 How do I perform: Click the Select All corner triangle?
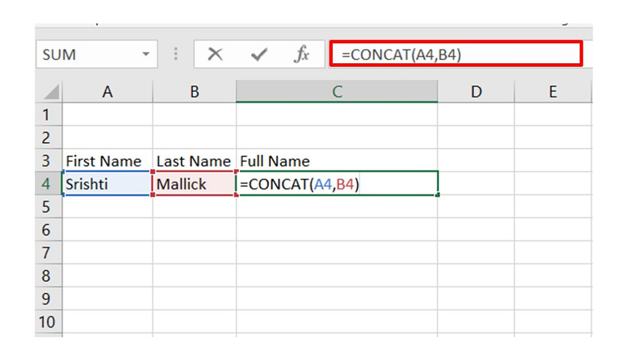pyautogui.click(x=51, y=92)
